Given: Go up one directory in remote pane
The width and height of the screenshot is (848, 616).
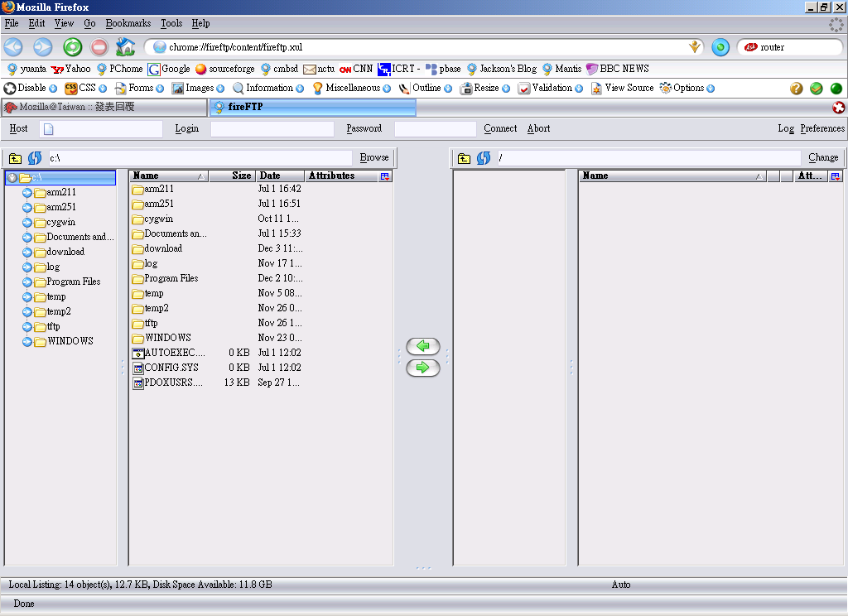Looking at the screenshot, I should 464,158.
